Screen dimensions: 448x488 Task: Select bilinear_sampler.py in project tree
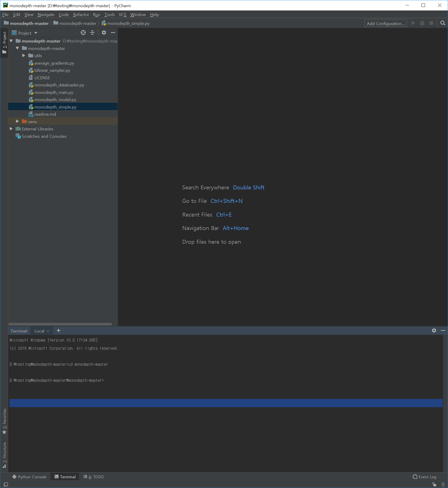tap(52, 70)
